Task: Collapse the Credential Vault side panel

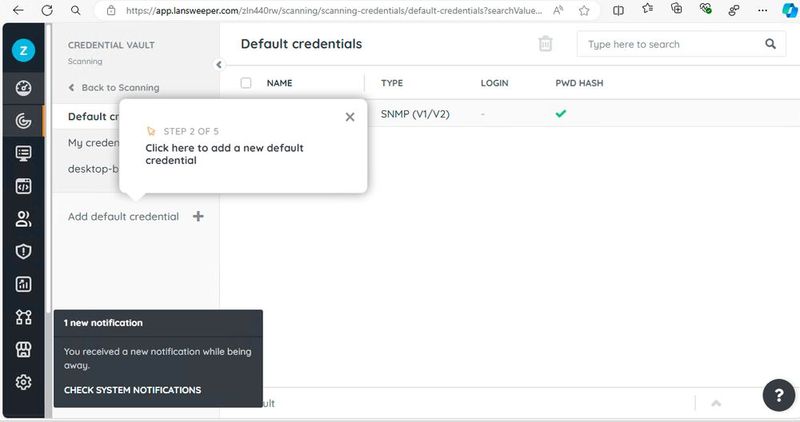Action: [219, 65]
